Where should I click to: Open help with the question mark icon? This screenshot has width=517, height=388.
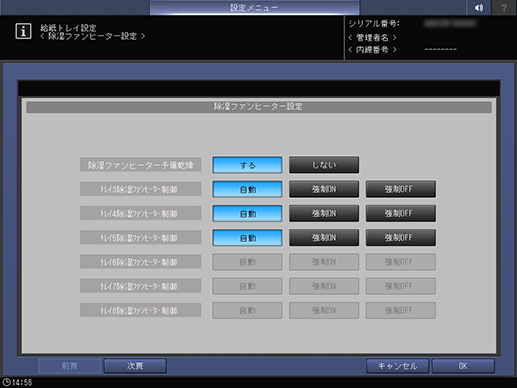click(x=504, y=7)
